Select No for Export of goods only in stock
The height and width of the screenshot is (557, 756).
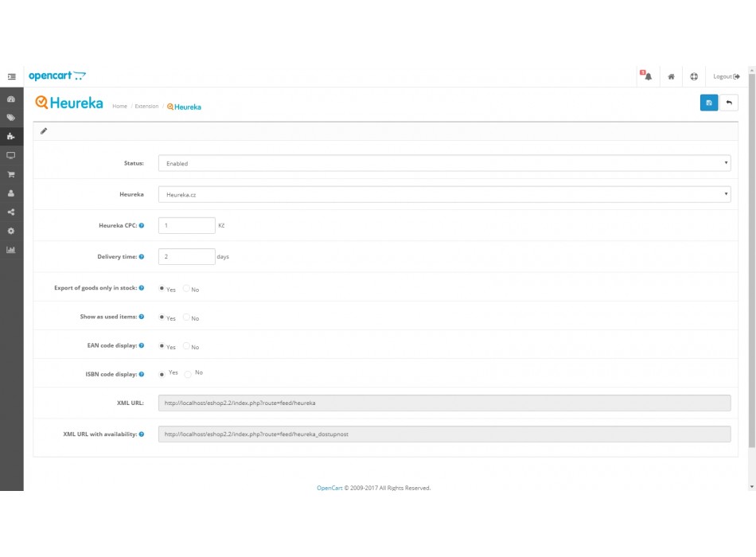186,288
